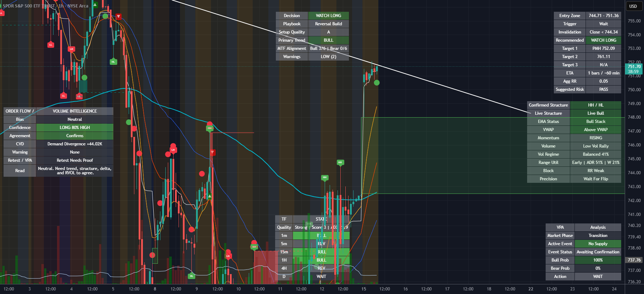644x294 pixels.
Task: Click the Setup Quality label
Action: [x=292, y=32]
